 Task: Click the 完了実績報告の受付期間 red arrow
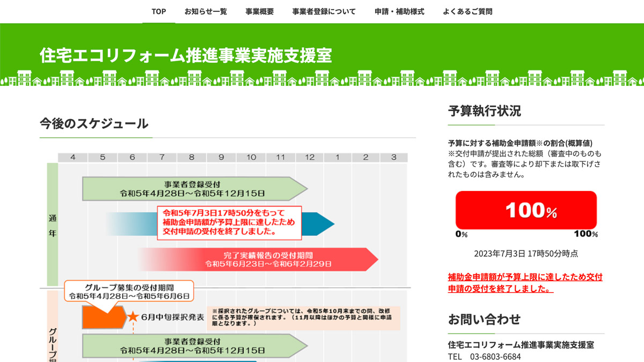pyautogui.click(x=259, y=260)
